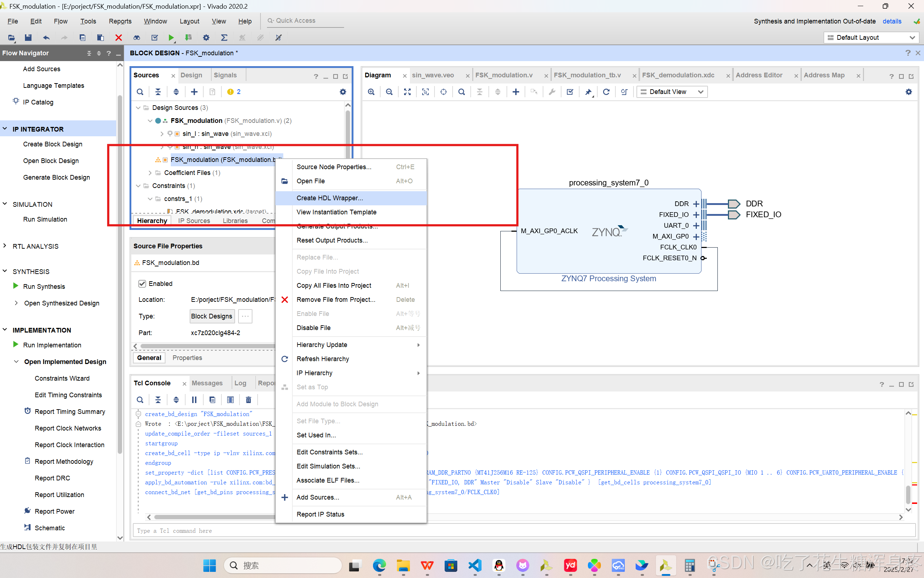Pause output in Tcl Console toolbar

tap(194, 400)
